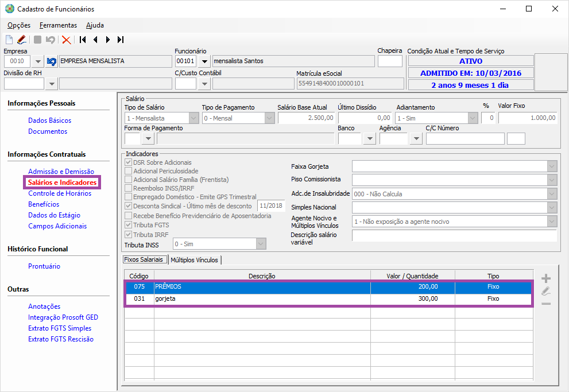Open Prontuário link
569x392 pixels.
tap(44, 266)
